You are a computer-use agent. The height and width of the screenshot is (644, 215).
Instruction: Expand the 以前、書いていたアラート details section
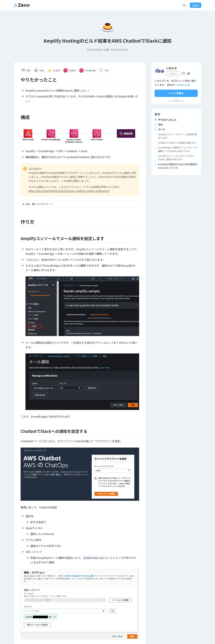pyautogui.click(x=80, y=204)
